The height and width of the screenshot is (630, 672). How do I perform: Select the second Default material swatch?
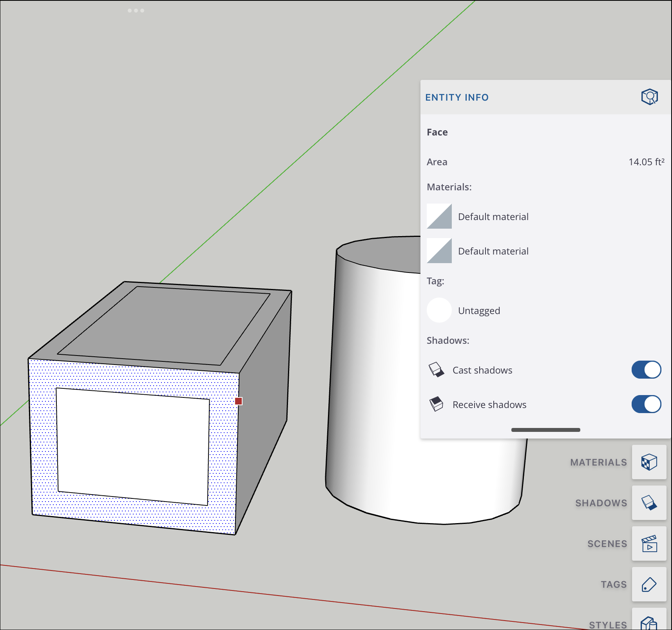pyautogui.click(x=439, y=251)
